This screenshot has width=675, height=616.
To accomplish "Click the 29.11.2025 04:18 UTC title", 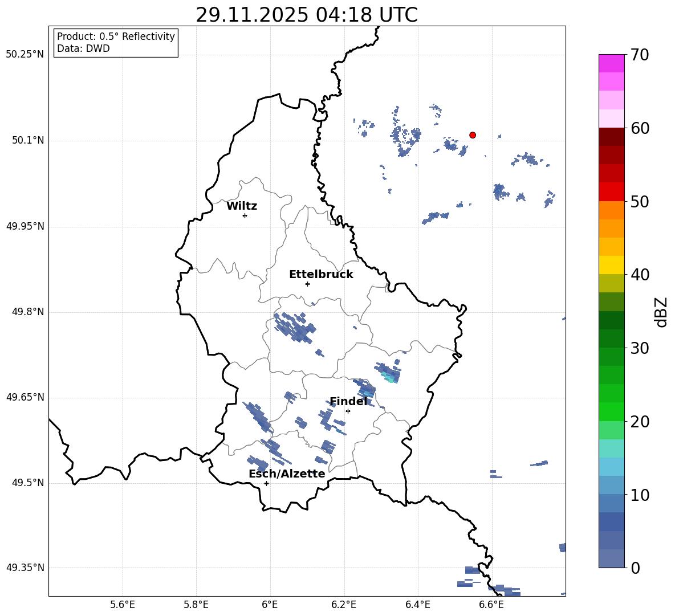I will [307, 15].
